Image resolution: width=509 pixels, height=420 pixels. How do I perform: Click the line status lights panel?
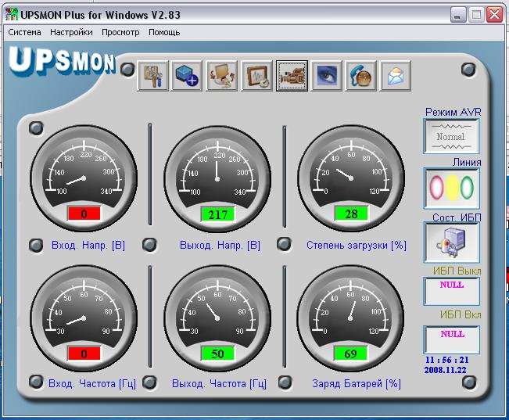451,188
